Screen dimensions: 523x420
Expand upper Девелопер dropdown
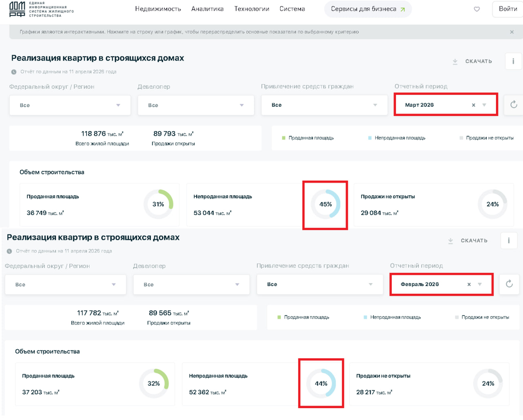(x=196, y=105)
